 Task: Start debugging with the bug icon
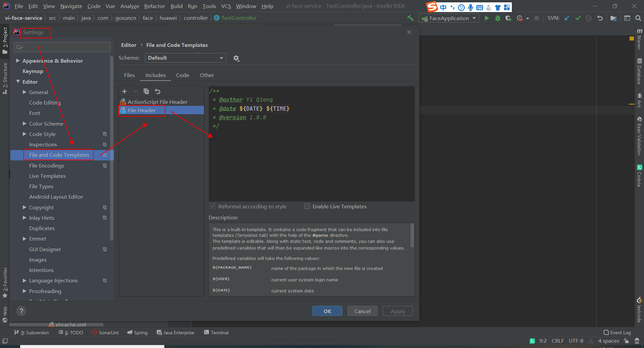[498, 18]
